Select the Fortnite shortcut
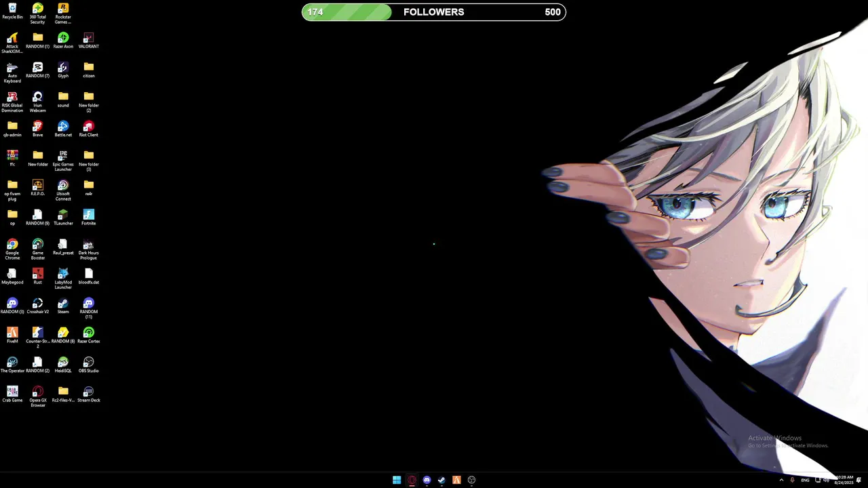 pyautogui.click(x=88, y=217)
